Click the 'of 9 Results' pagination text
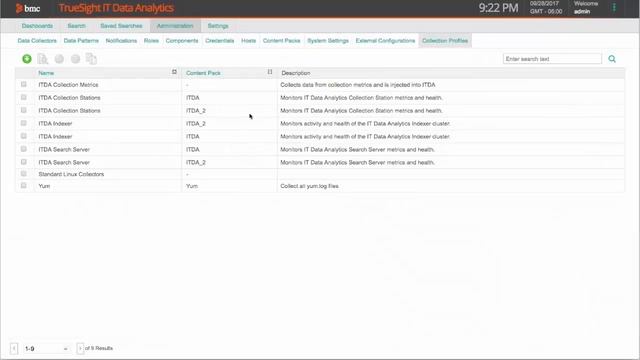Viewport: 640px width, 360px height. [x=99, y=348]
